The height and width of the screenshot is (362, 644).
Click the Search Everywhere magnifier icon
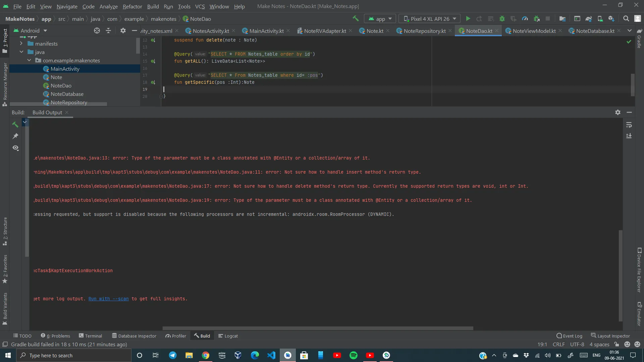(626, 19)
